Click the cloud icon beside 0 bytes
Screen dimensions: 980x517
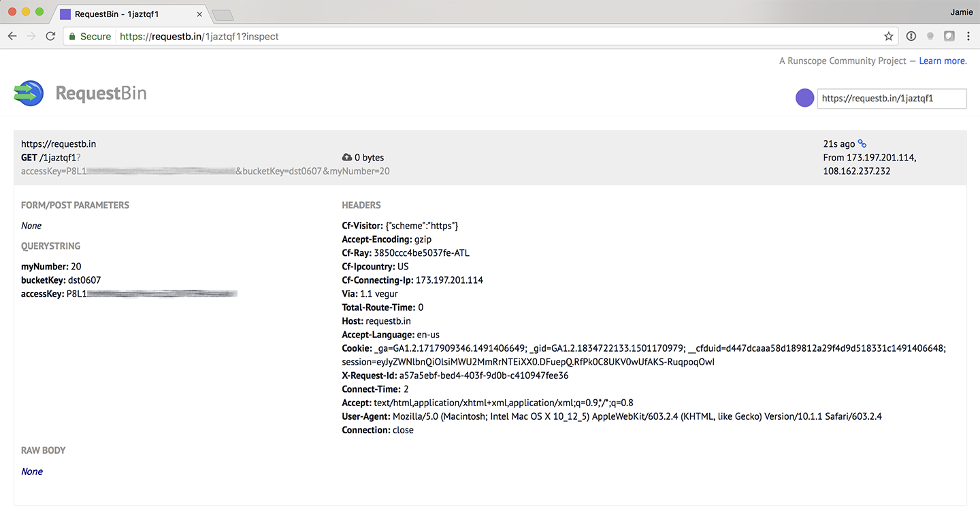coord(347,158)
